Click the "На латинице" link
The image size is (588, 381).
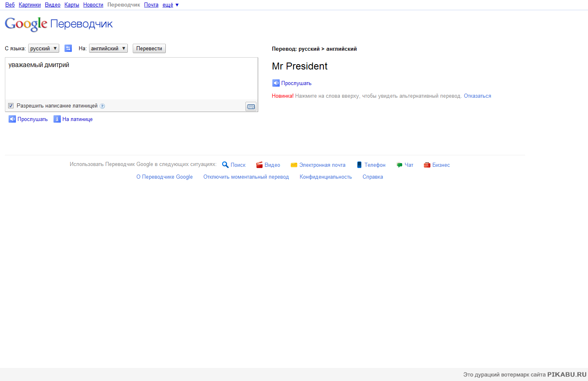tap(78, 119)
